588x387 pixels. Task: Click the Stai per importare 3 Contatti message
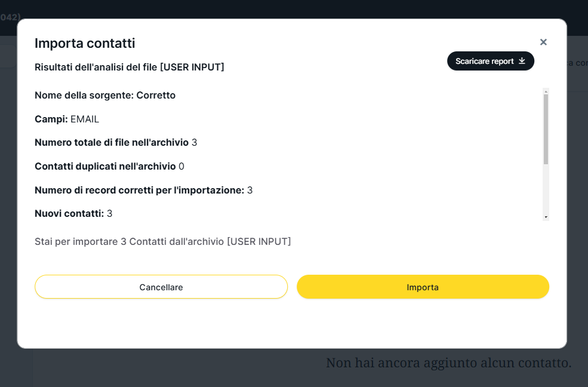162,241
